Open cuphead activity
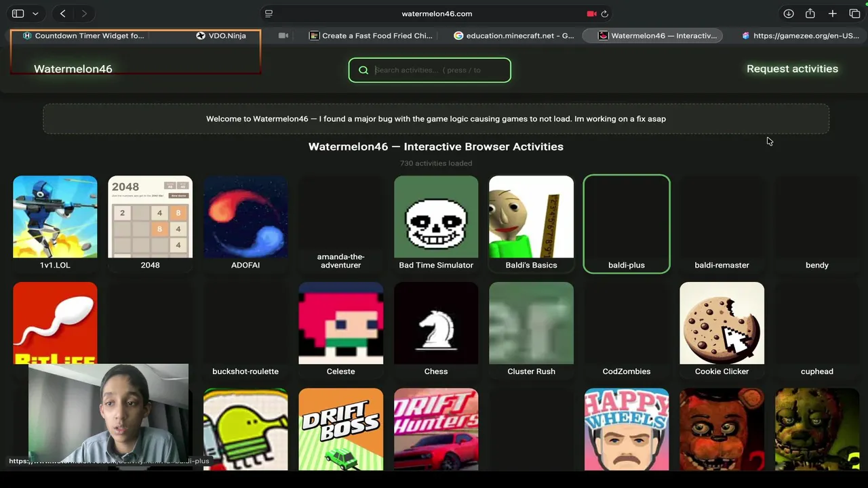Image resolution: width=868 pixels, height=488 pixels. click(817, 330)
